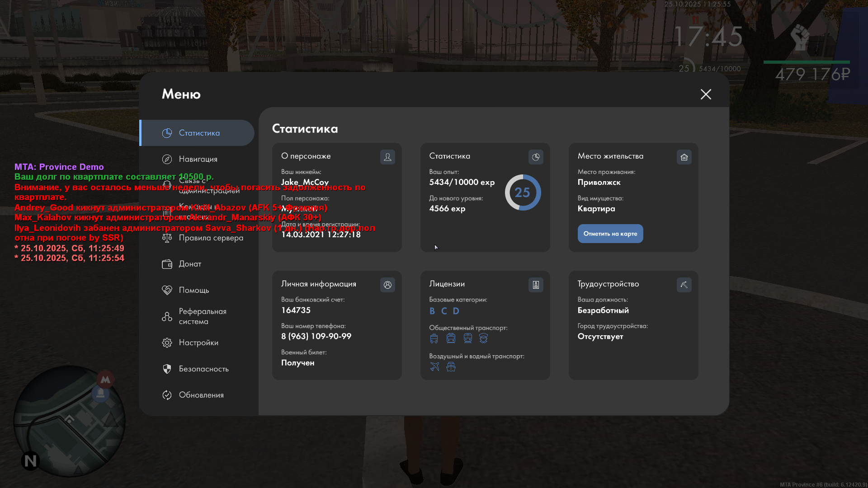868x488 pixels.
Task: Go to Реферальная система section
Action: coord(202,316)
